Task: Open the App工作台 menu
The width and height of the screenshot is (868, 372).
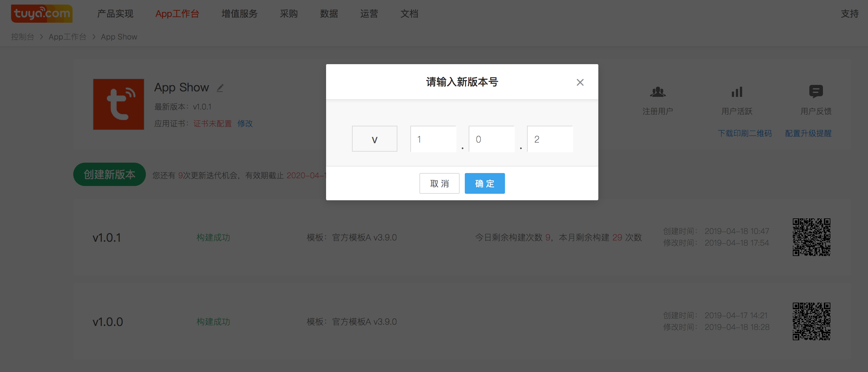Action: click(177, 14)
